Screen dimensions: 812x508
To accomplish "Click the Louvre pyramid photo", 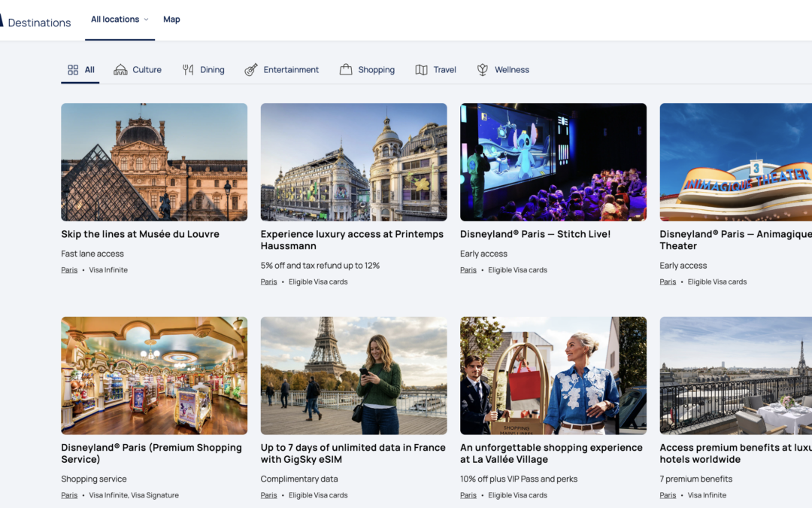I will click(x=154, y=163).
